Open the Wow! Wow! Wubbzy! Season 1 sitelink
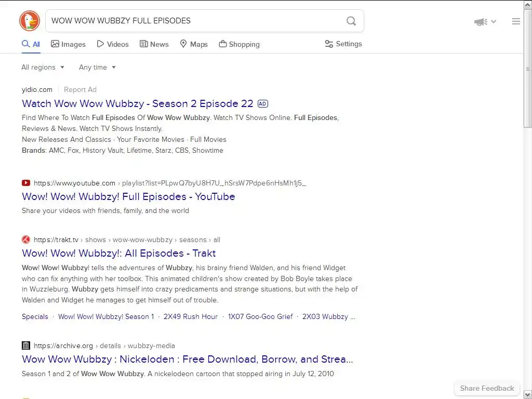 (106, 316)
